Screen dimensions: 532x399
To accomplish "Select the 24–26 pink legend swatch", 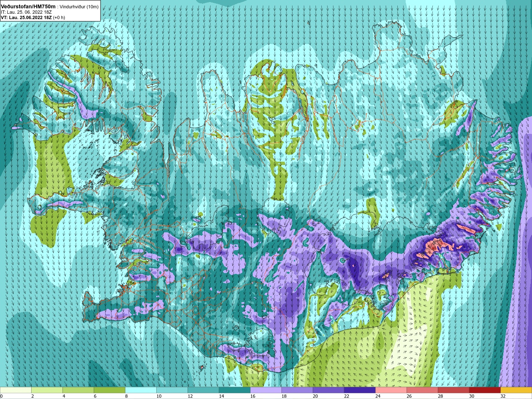I will point(391,390).
